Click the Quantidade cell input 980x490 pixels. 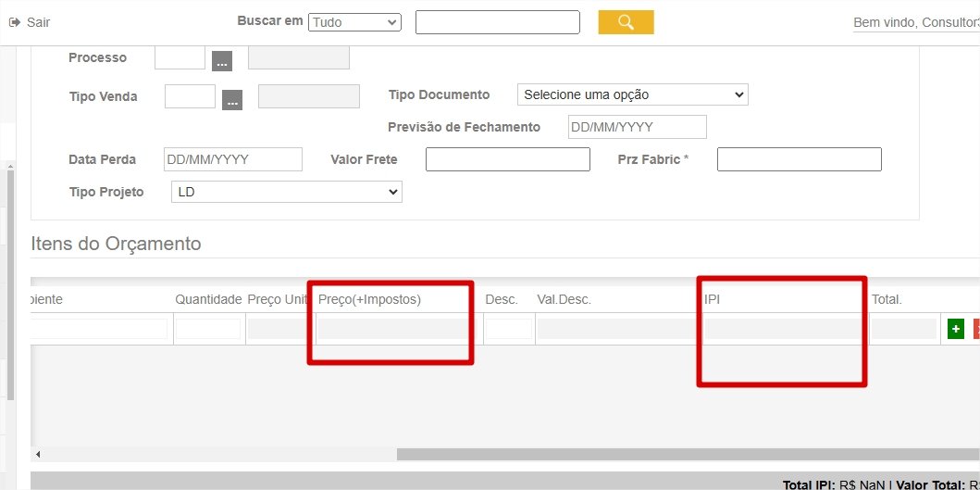pyautogui.click(x=208, y=329)
